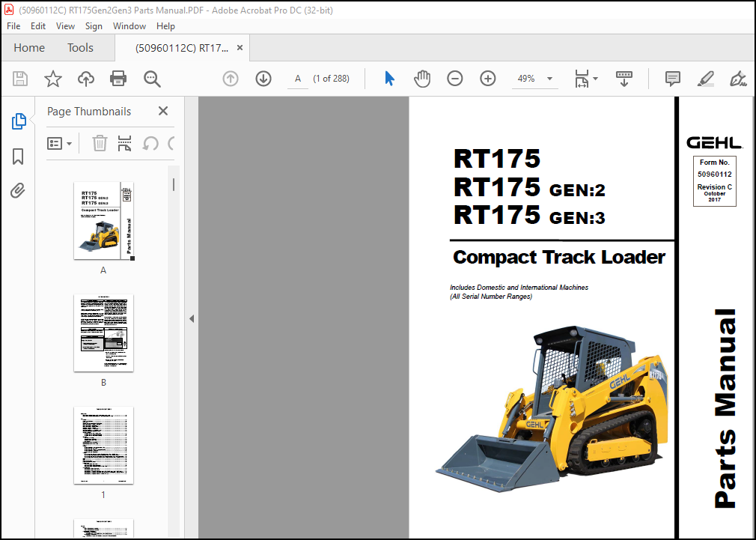Screen dimensions: 756x540
Task: Switch to the Home tab
Action: [x=29, y=48]
